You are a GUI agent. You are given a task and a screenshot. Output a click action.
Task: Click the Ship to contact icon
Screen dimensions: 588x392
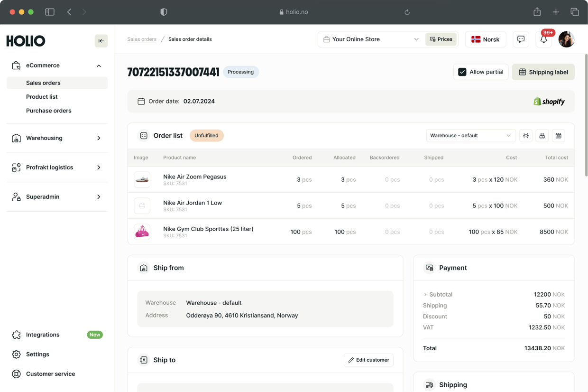click(x=144, y=360)
